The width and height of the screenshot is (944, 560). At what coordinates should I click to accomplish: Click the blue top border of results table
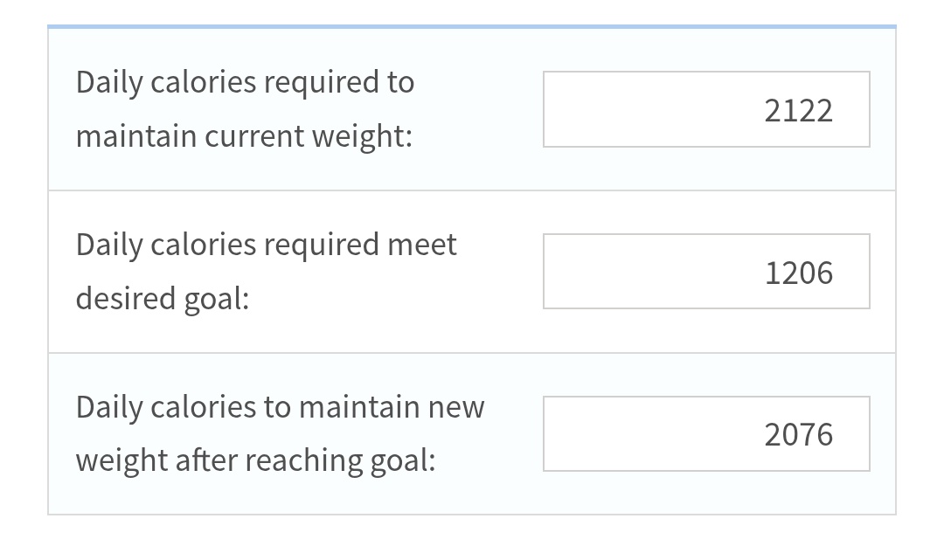pos(472,26)
